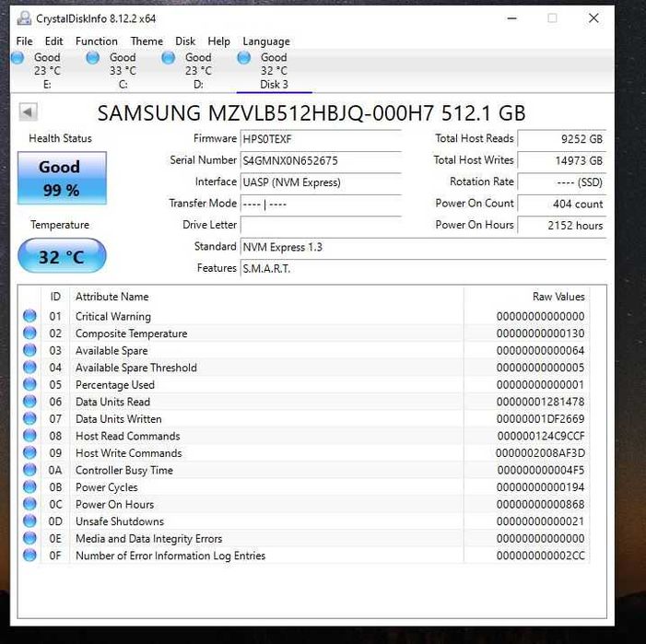This screenshot has height=644, width=646.
Task: Click the Attribute Name column header
Action: point(266,297)
